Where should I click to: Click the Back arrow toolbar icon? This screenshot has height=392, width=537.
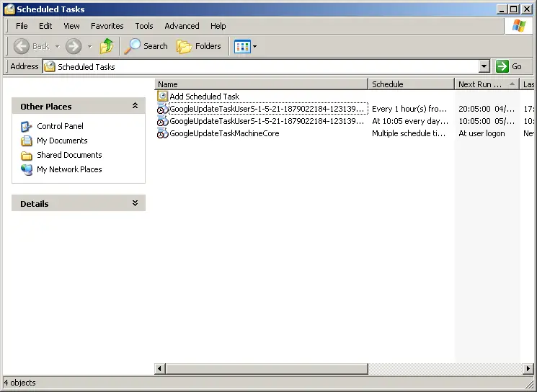pos(21,46)
